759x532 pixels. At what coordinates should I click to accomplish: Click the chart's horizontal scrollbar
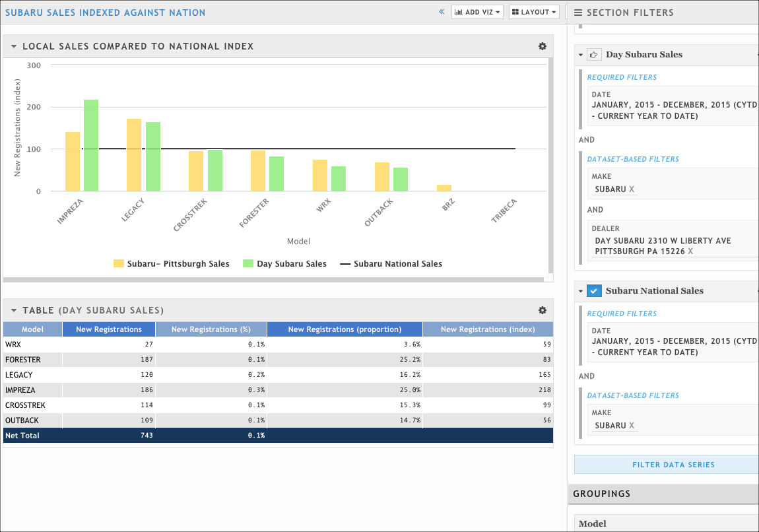click(273, 280)
